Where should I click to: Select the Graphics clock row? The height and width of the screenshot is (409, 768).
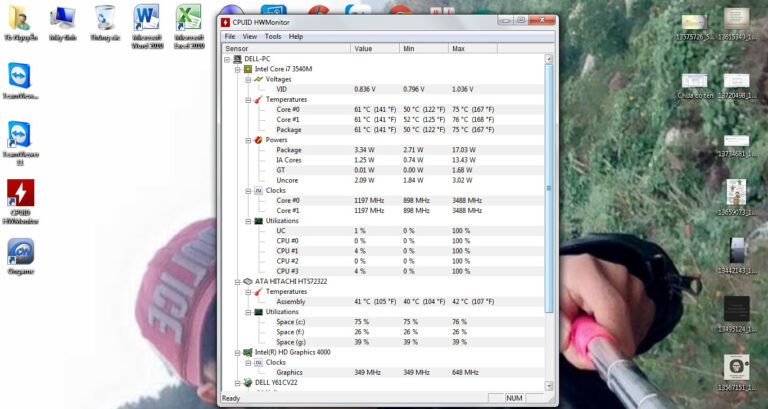point(383,372)
